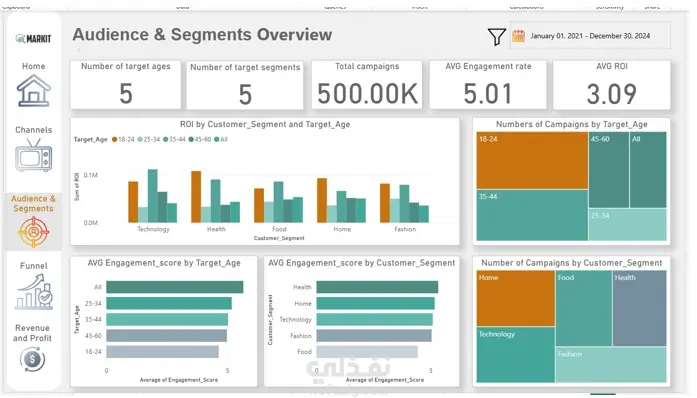Image resolution: width=697 pixels, height=398 pixels.
Task: Select the AVG Engagement rate 5.01 card
Action: [x=488, y=85]
